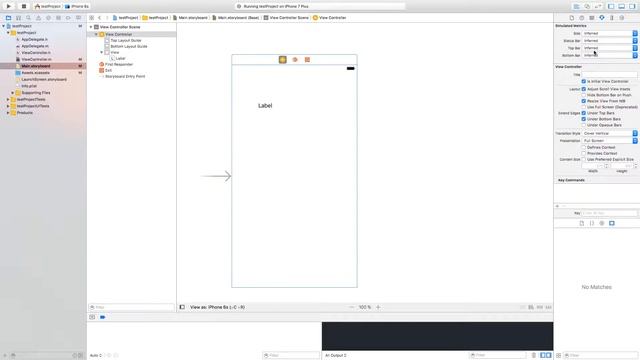Zoom out with the minus button
The height and width of the screenshot is (360, 640).
click(351, 307)
